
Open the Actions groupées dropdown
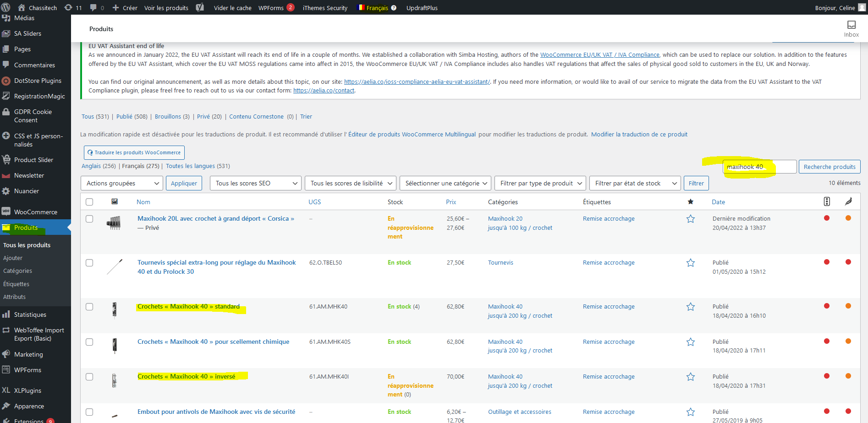[122, 183]
